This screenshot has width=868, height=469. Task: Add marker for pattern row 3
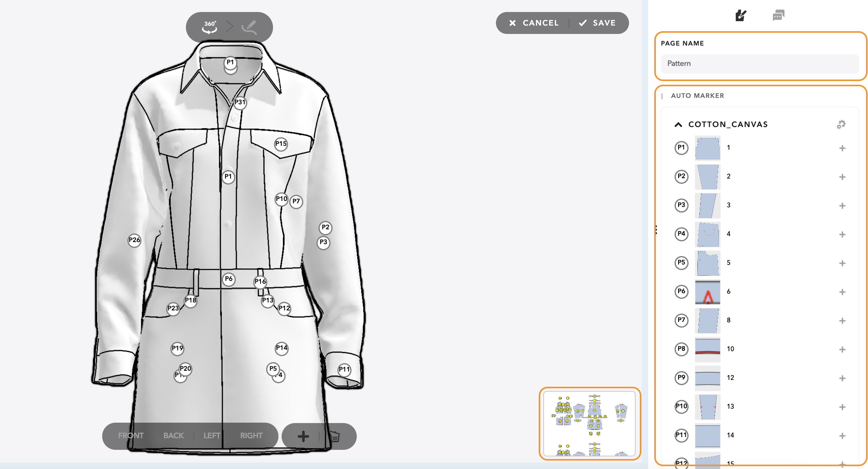point(842,206)
